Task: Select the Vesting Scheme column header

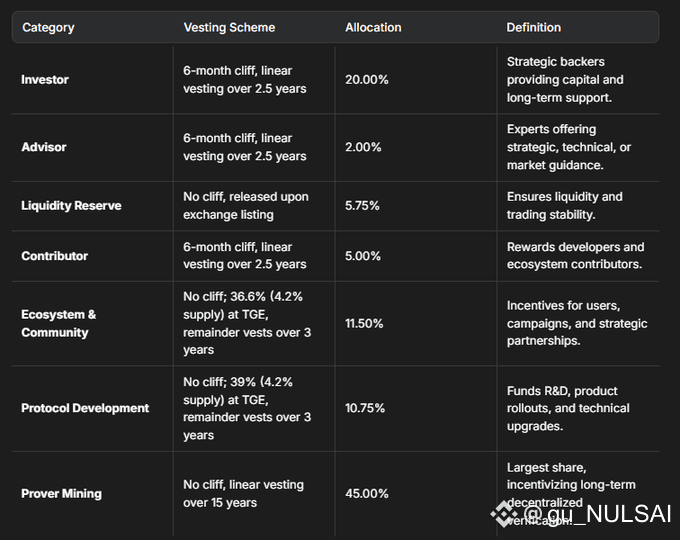Action: (x=229, y=27)
